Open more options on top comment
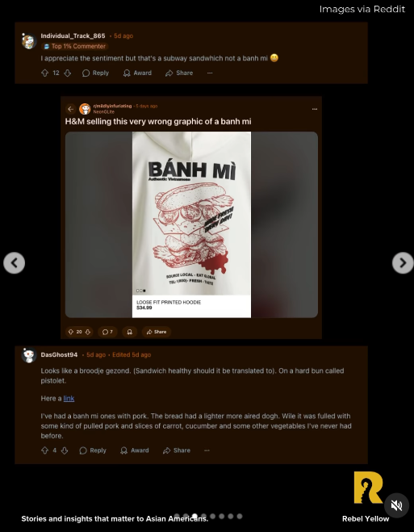Screen dimensions: 414x532 pos(210,73)
